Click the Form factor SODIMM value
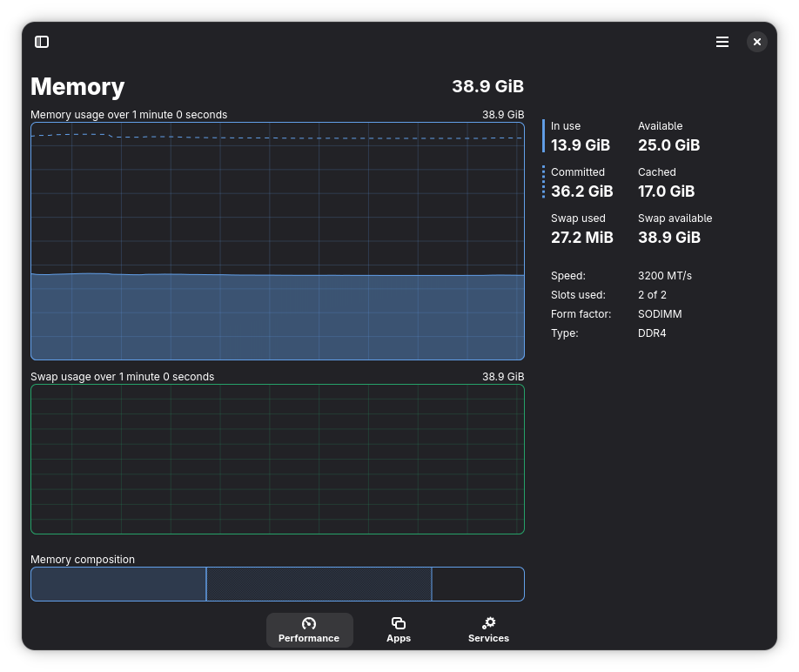The image size is (799, 672). pyautogui.click(x=660, y=314)
